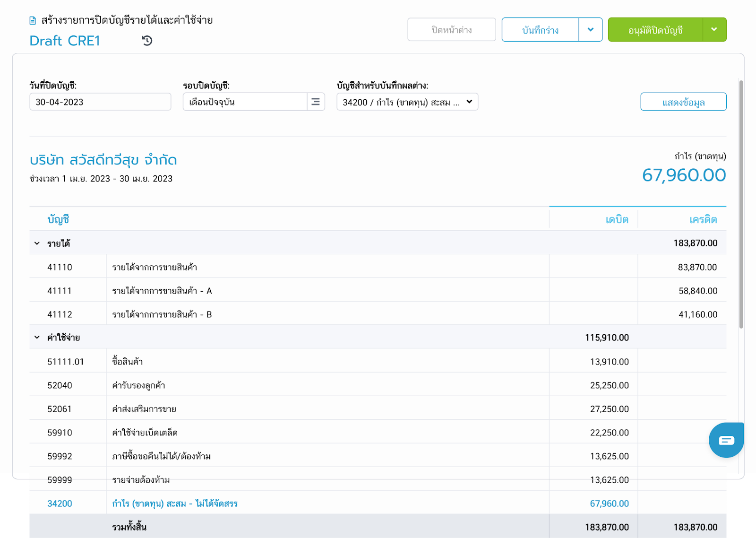Click the เครดิต column header
756x538 pixels.
[703, 219]
